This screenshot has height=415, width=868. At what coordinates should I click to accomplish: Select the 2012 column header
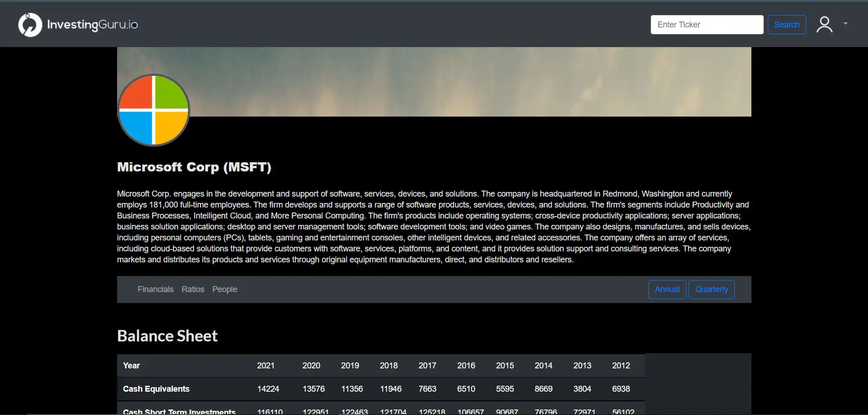(621, 366)
